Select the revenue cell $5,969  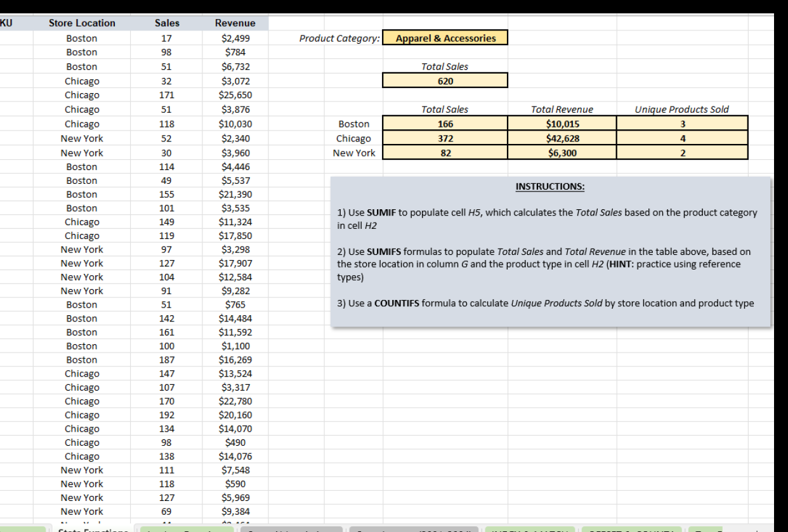click(x=235, y=498)
